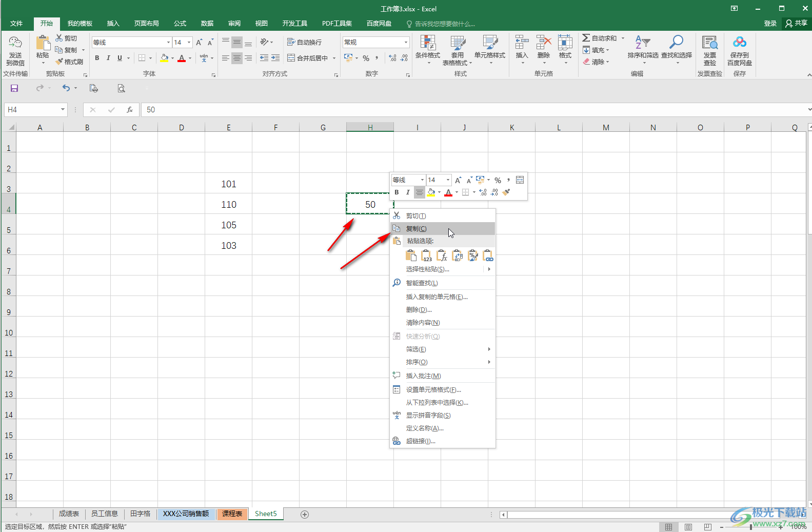Open Cell Styles (单元格样式)
Viewport: 812px width, 532px height.
click(x=490, y=50)
